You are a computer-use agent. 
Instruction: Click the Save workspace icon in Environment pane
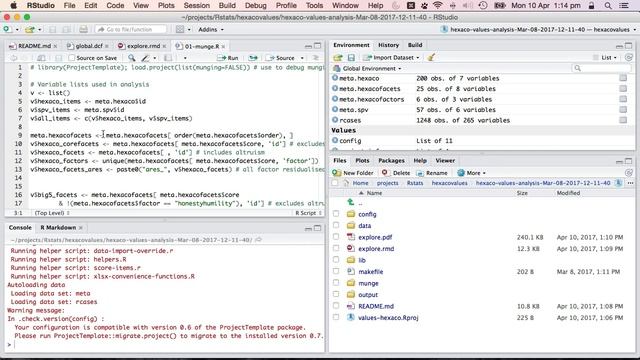pos(351,58)
